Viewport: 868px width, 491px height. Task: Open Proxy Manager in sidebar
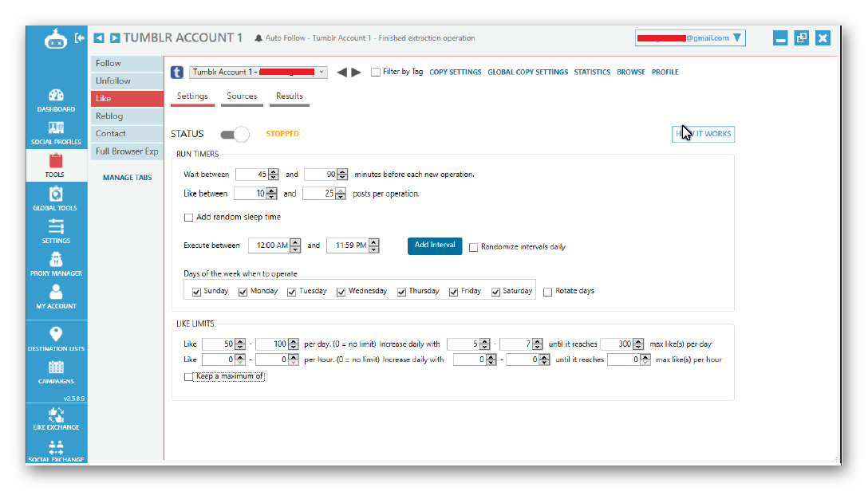(56, 265)
